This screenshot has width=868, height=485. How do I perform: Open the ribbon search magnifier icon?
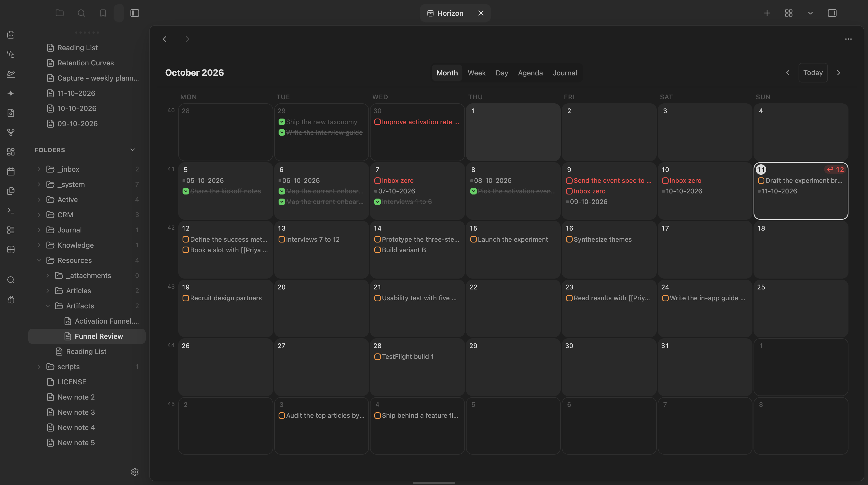tap(11, 280)
